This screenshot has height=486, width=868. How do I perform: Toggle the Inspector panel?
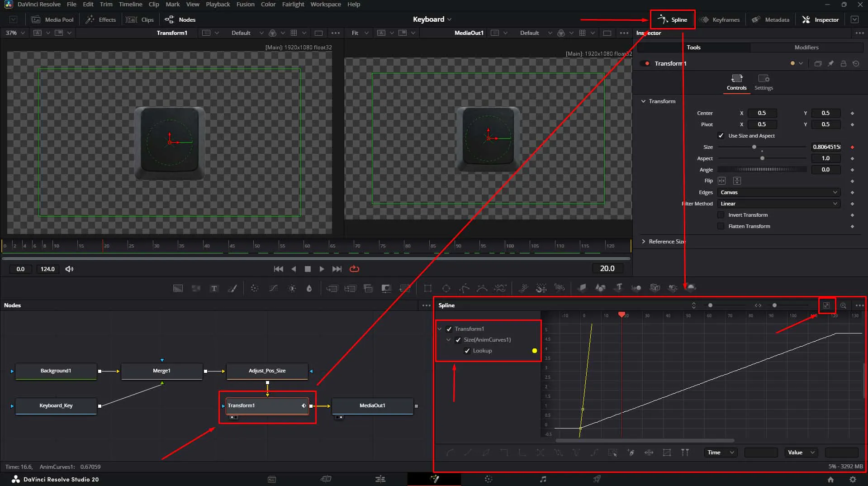pyautogui.click(x=821, y=19)
